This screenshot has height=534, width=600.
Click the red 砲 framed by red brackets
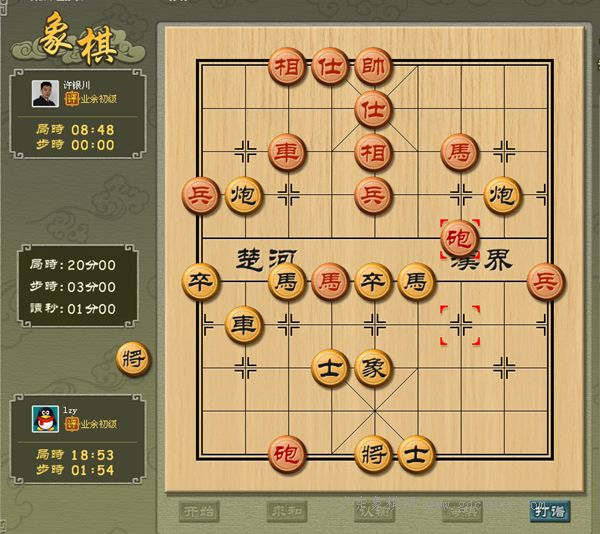tap(460, 239)
